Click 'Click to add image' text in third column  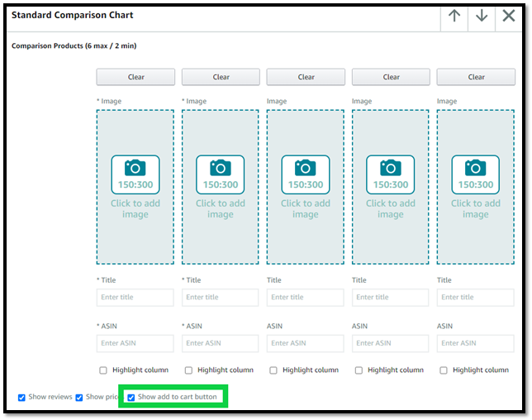point(306,209)
